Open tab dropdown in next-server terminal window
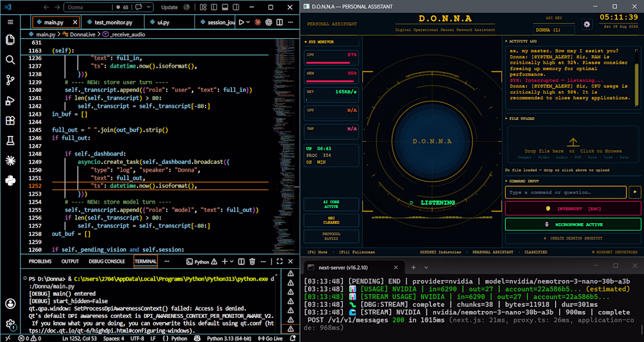 tap(426, 267)
